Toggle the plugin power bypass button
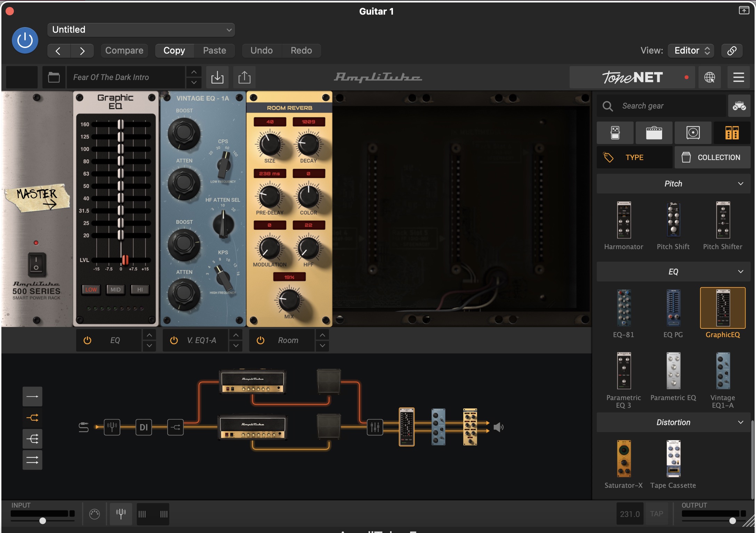The image size is (756, 533). click(x=25, y=40)
